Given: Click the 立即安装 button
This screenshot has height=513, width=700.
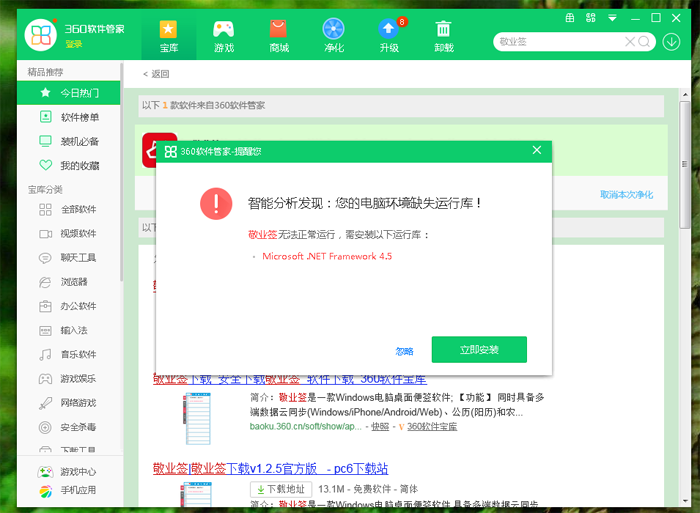Looking at the screenshot, I should coord(479,350).
